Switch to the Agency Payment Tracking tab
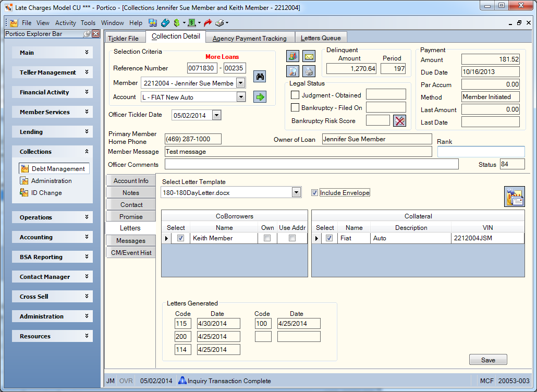 249,38
